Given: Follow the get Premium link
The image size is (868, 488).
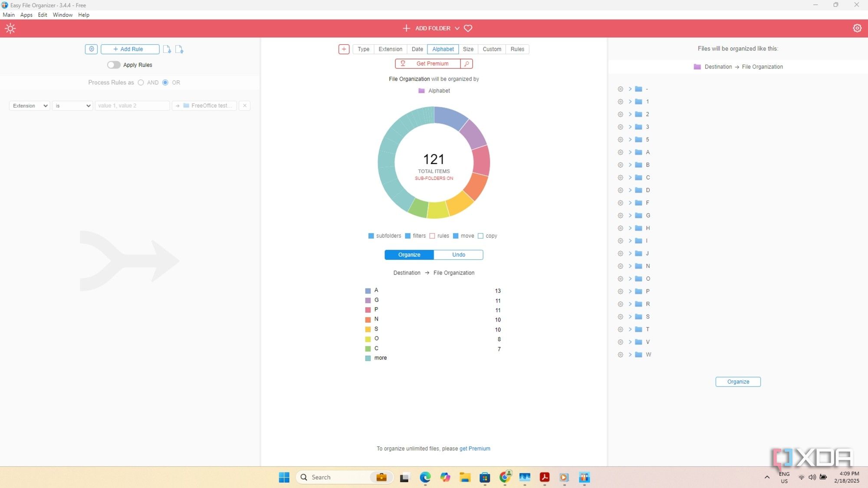Looking at the screenshot, I should (475, 449).
